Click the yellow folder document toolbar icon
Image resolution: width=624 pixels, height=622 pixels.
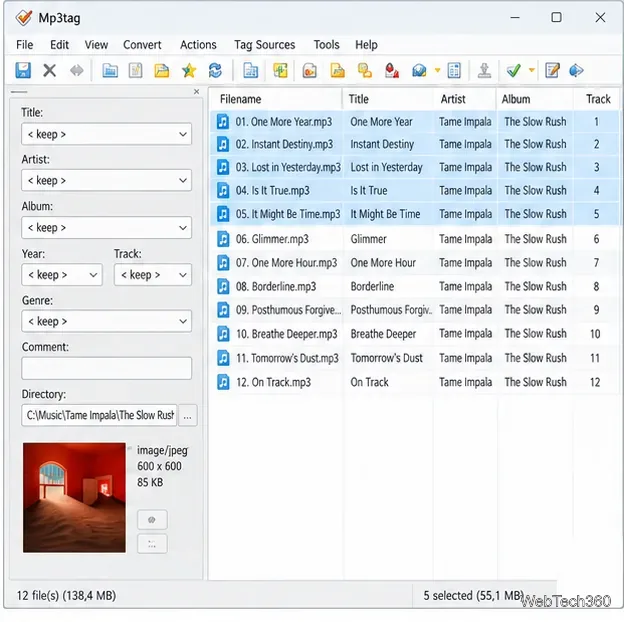(x=337, y=70)
